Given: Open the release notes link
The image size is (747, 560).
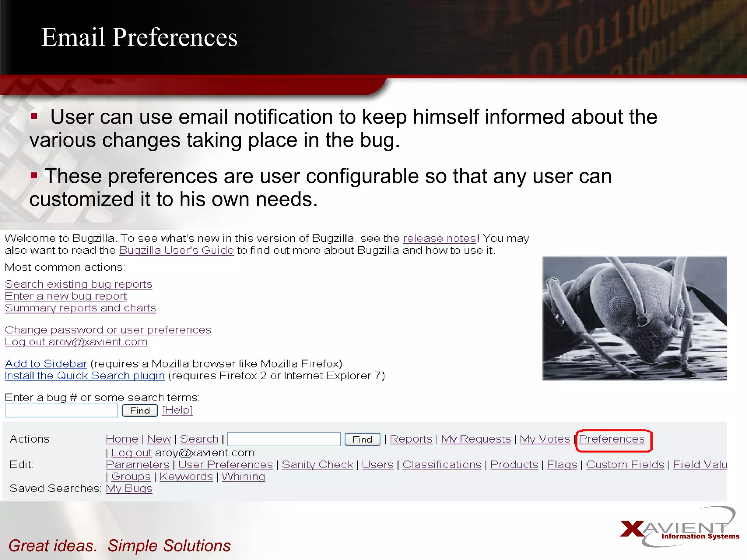Looking at the screenshot, I should pos(440,238).
